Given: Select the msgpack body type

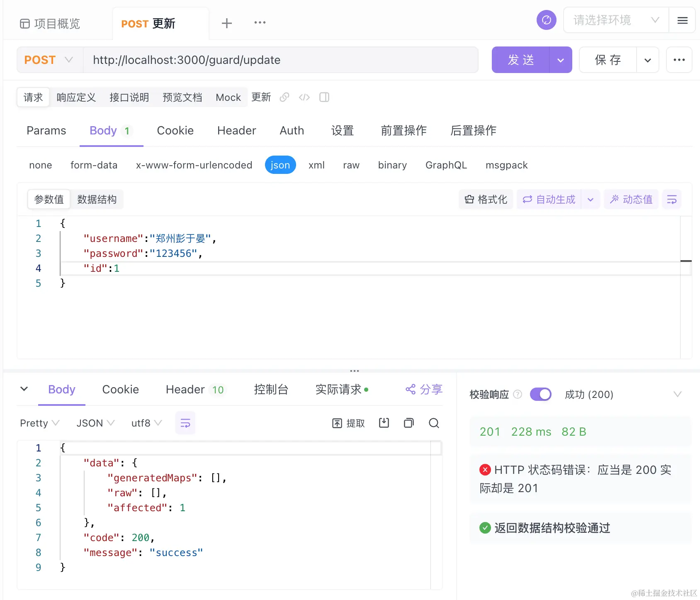Looking at the screenshot, I should point(506,165).
